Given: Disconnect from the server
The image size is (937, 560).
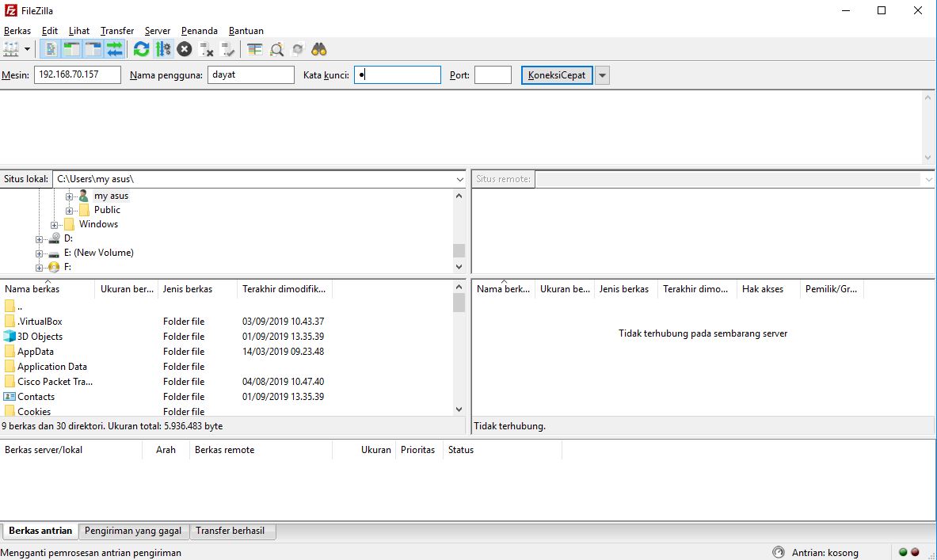Looking at the screenshot, I should click(207, 48).
